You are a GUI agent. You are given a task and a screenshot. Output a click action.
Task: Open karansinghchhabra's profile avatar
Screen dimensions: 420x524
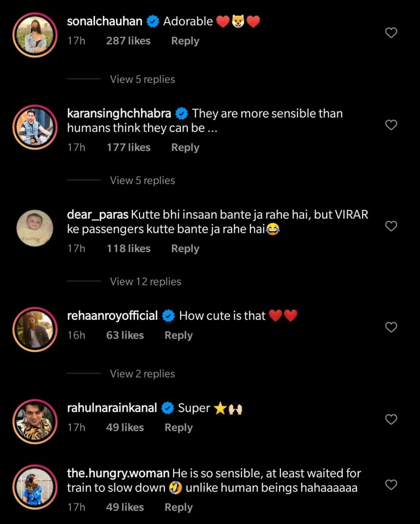[35, 127]
